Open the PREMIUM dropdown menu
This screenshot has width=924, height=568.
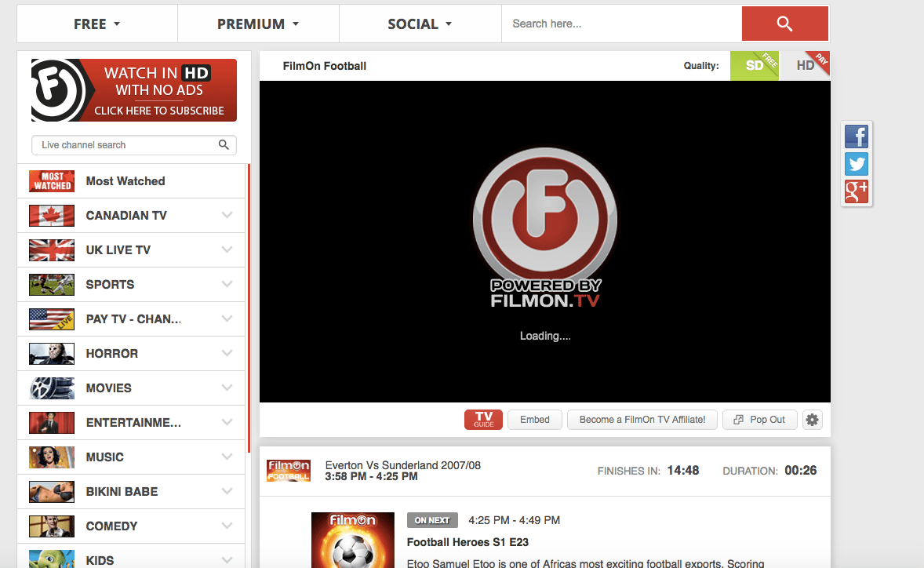(x=258, y=24)
